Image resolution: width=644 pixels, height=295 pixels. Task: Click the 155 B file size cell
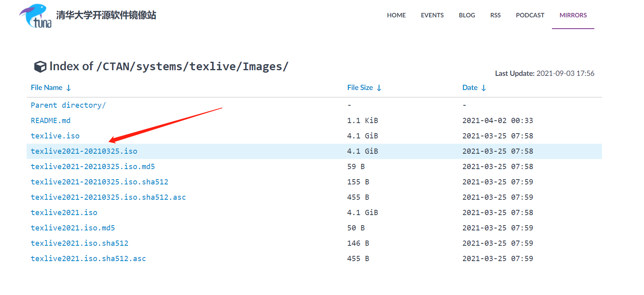[x=358, y=182]
